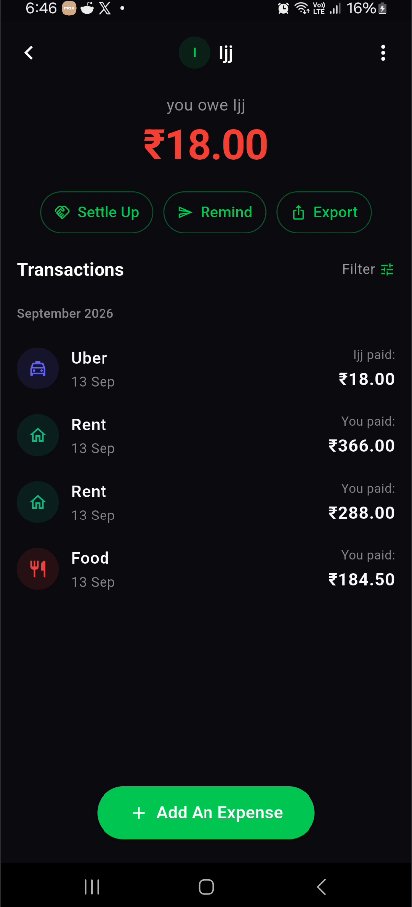Open the Rent ₹366.00 transaction
Screen dimensions: 412x907
(206, 435)
